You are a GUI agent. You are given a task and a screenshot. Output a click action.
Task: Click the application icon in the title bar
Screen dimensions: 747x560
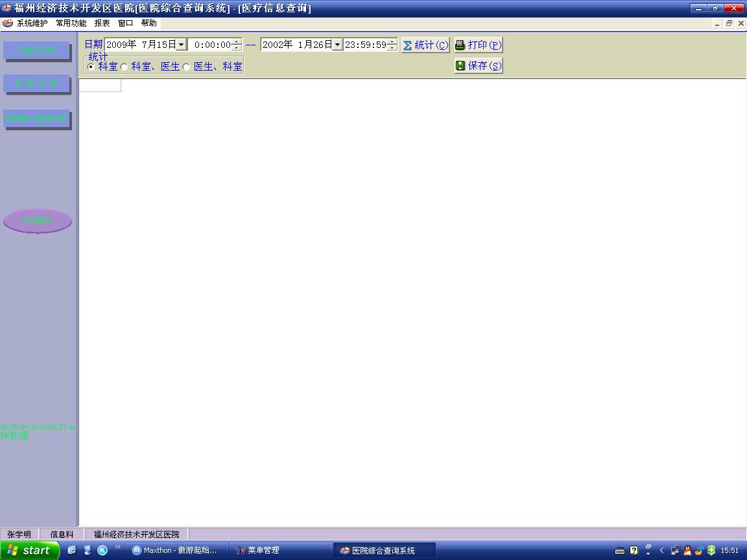pyautogui.click(x=6, y=8)
